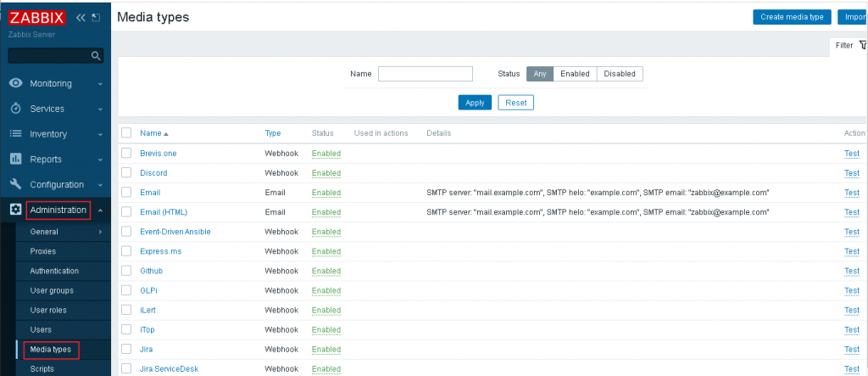The height and width of the screenshot is (376, 868).
Task: Click the Inventory list icon
Action: click(16, 133)
